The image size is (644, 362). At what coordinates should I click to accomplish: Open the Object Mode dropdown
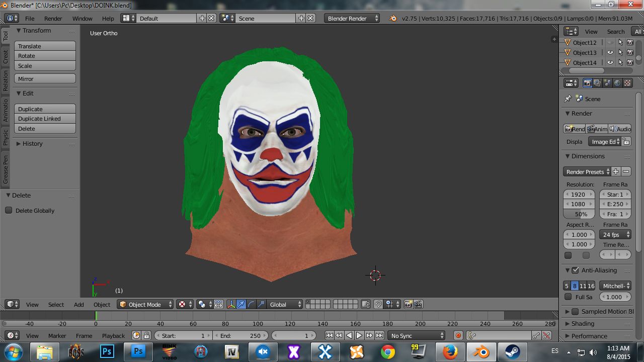coord(145,304)
